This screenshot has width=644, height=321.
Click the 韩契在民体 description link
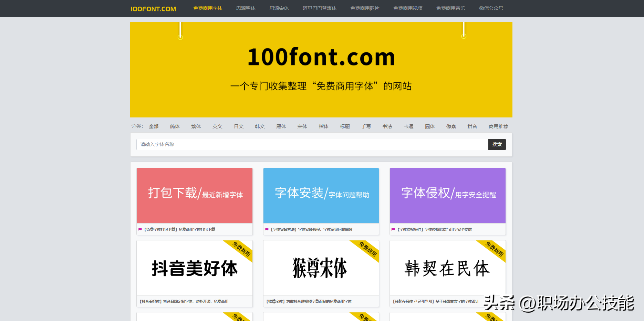click(436, 301)
